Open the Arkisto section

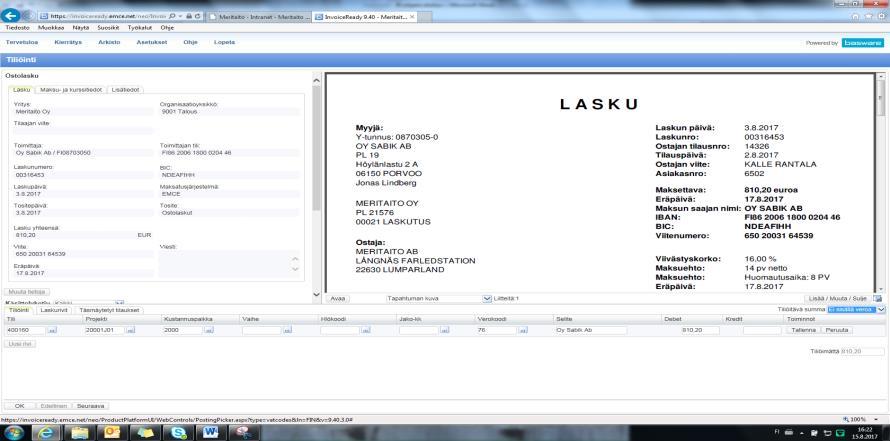(x=109, y=43)
